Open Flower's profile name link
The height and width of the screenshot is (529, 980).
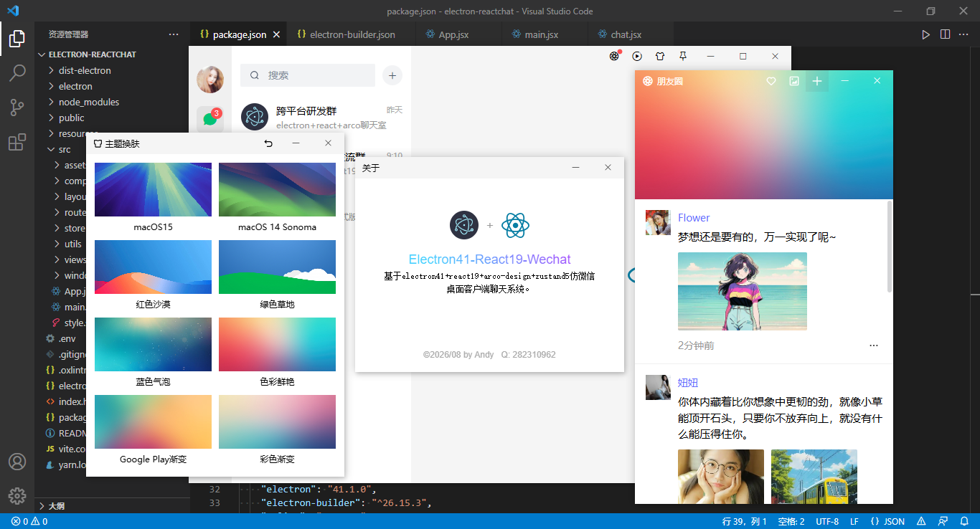pyautogui.click(x=694, y=218)
